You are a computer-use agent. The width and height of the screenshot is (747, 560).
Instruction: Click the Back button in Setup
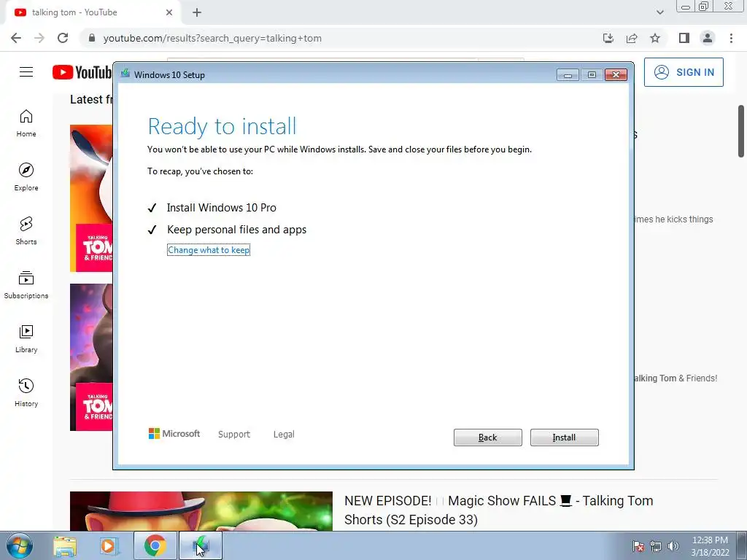pos(487,437)
